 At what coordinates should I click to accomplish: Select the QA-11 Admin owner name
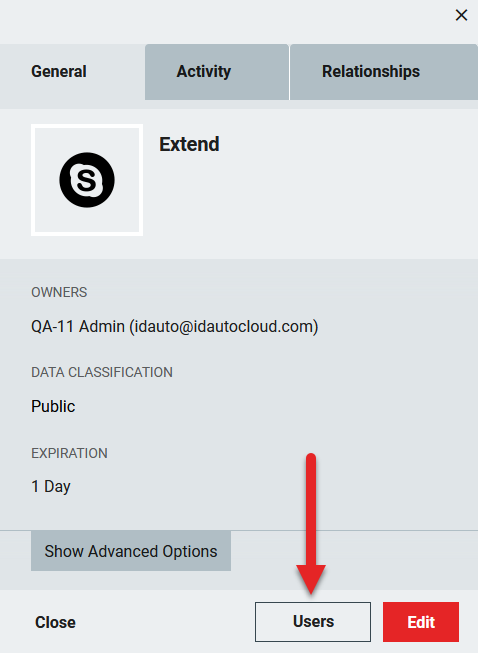(78, 326)
